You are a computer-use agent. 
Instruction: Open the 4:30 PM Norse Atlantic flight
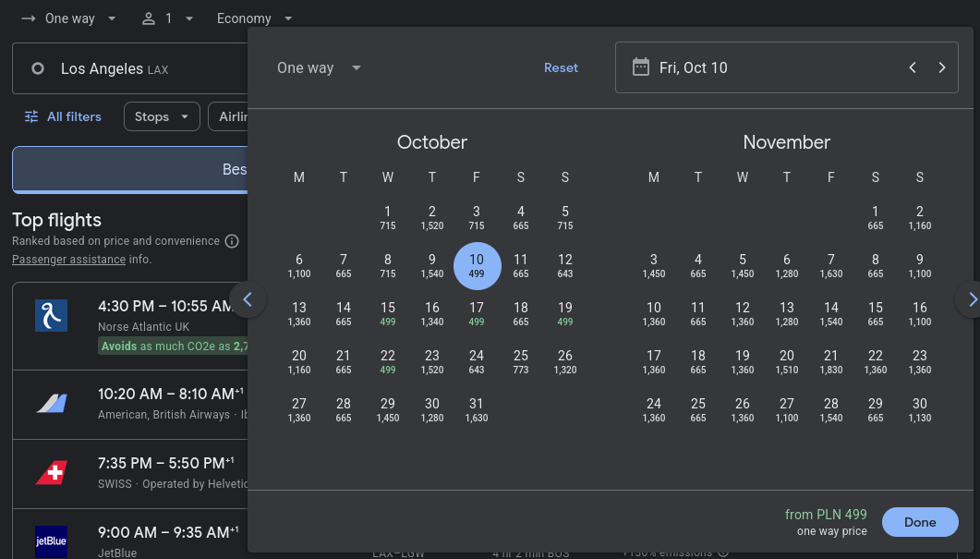click(130, 326)
